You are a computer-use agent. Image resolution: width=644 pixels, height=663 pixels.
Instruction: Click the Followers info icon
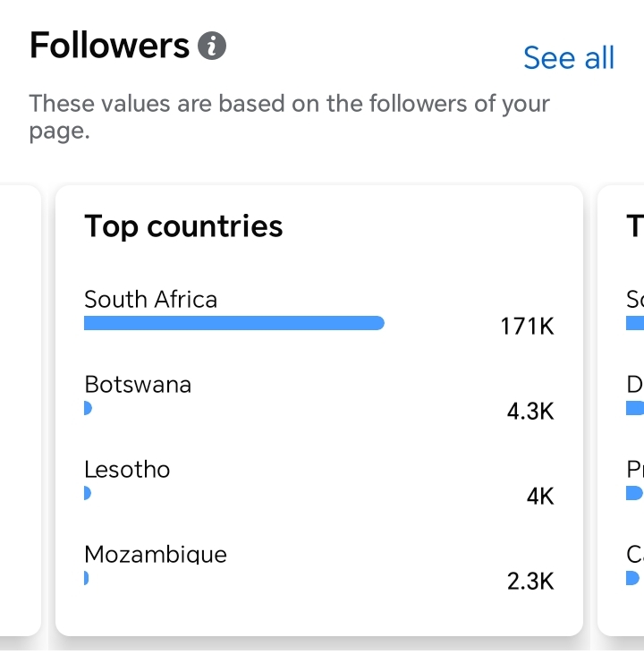212,46
